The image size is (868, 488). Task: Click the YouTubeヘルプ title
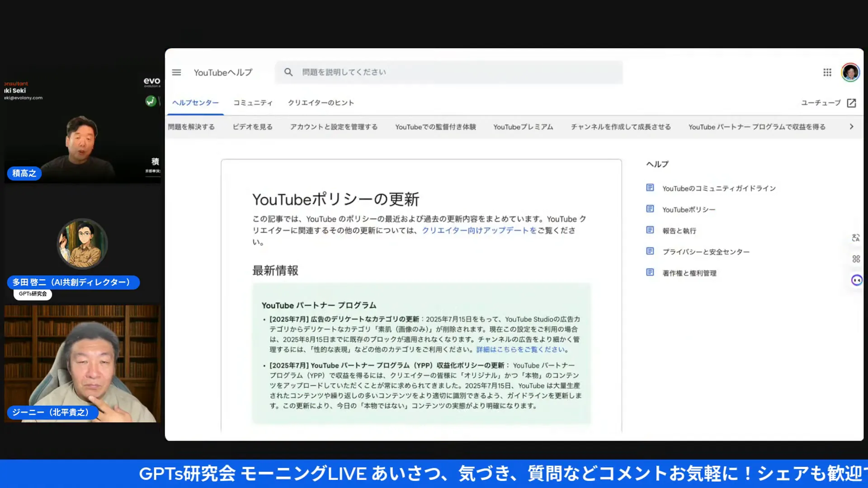coord(223,73)
